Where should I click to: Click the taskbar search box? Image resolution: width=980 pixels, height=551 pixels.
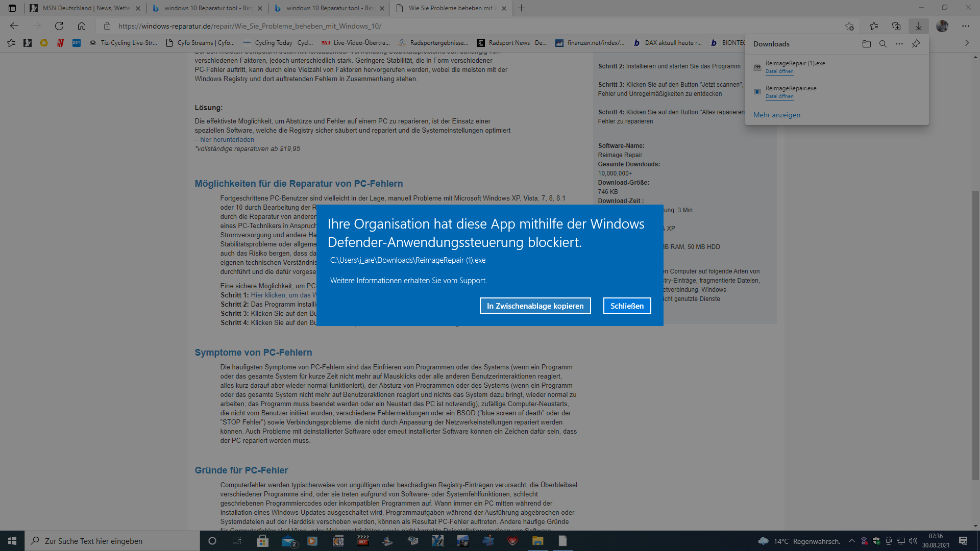click(x=112, y=541)
